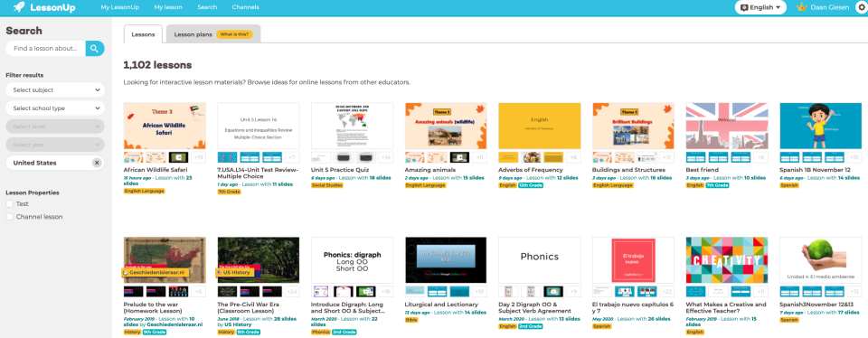Open the Select level dropdown
868x338 pixels.
[x=55, y=127]
